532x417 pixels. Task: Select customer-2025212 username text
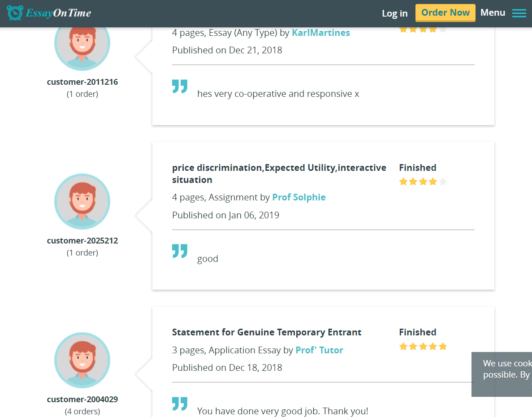tap(82, 241)
